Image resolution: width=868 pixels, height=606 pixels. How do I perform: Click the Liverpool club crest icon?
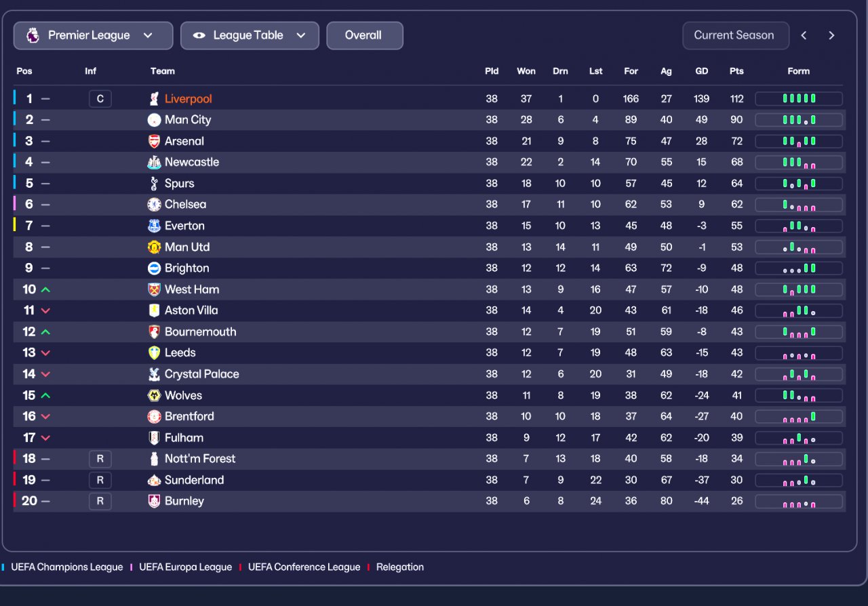(154, 99)
